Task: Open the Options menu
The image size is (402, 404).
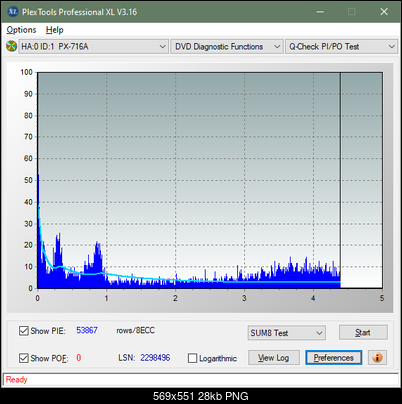Action: click(x=21, y=30)
